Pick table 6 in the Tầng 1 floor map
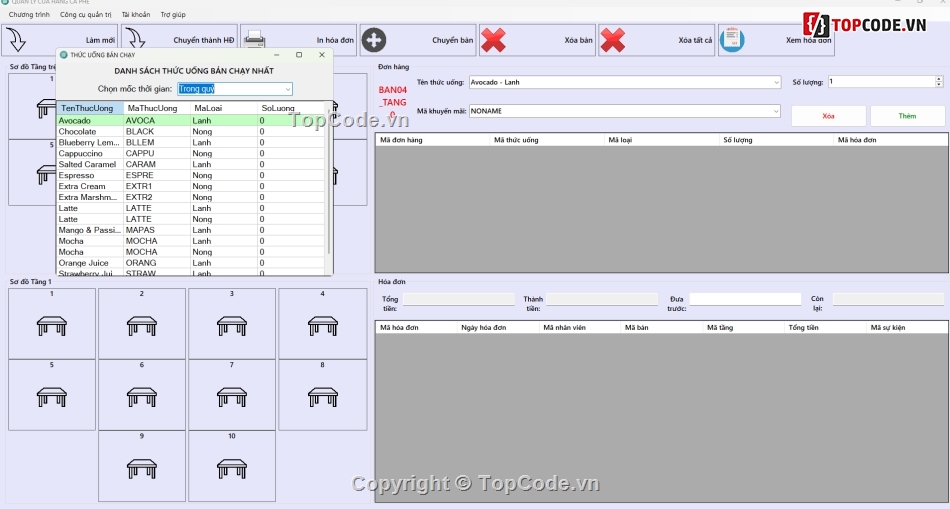 (142, 396)
